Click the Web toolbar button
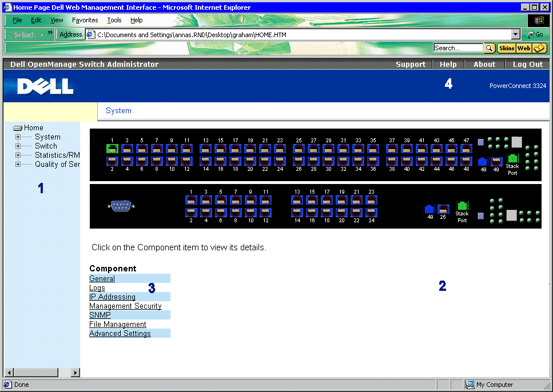Viewport: 553px width, 392px height. tap(524, 48)
